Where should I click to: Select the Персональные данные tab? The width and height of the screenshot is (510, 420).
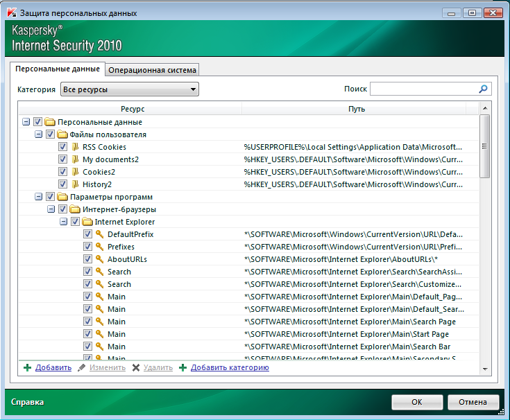pyautogui.click(x=58, y=69)
